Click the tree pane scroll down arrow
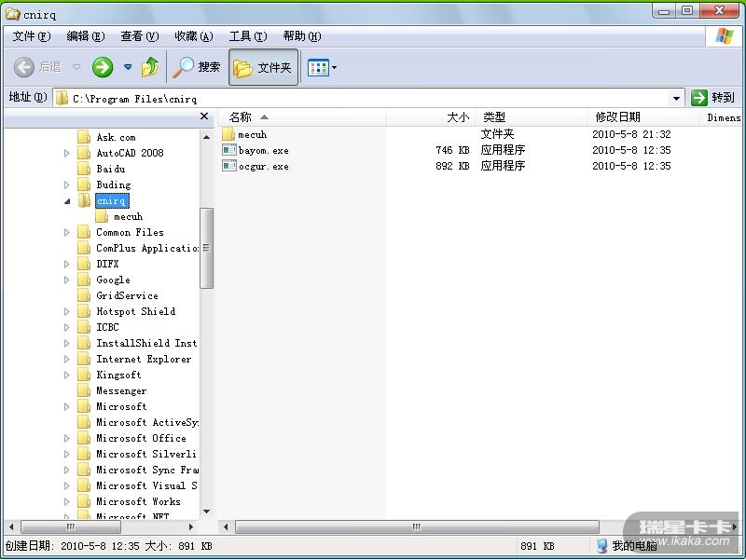The height and width of the screenshot is (560, 746). click(x=206, y=512)
